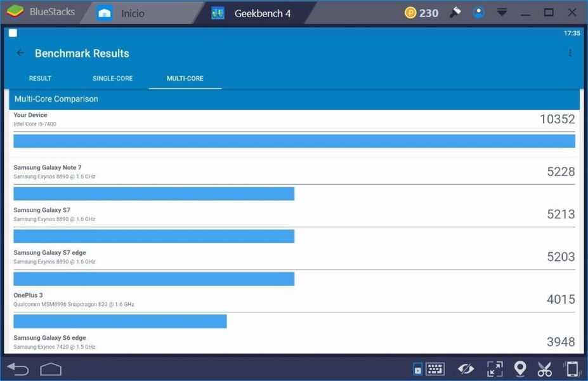Click the Android back button
This screenshot has height=381, width=588.
(18, 370)
